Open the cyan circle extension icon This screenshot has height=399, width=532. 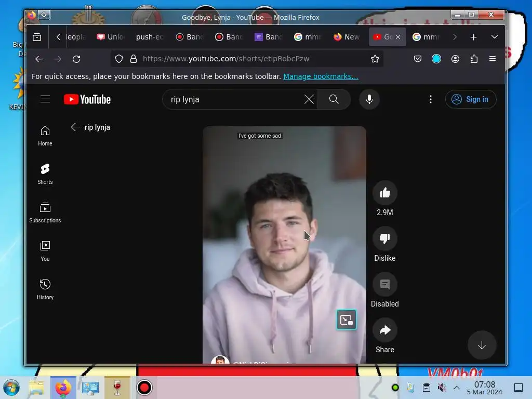click(x=436, y=59)
